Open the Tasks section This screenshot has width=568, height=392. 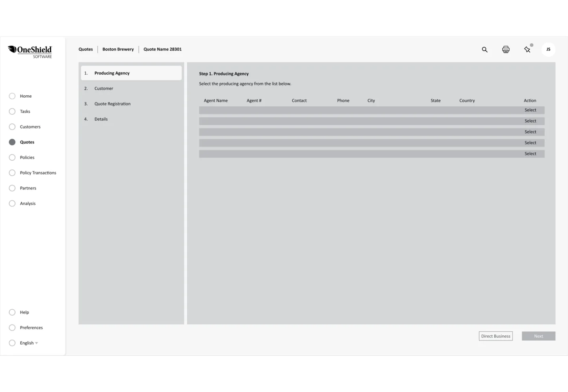pos(25,111)
